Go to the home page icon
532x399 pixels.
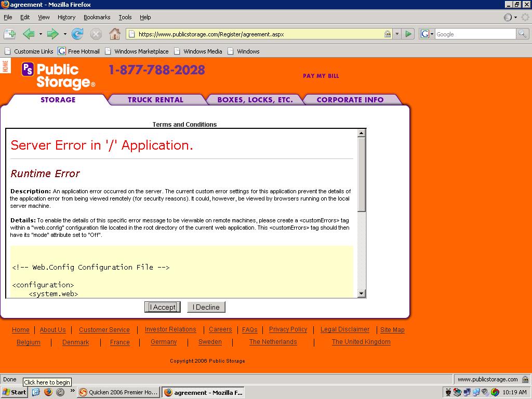(115, 34)
